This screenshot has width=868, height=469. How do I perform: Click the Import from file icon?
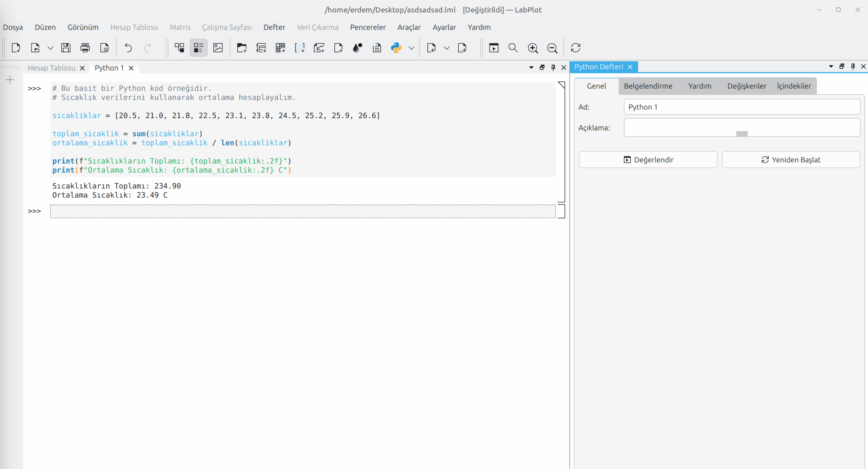point(431,48)
